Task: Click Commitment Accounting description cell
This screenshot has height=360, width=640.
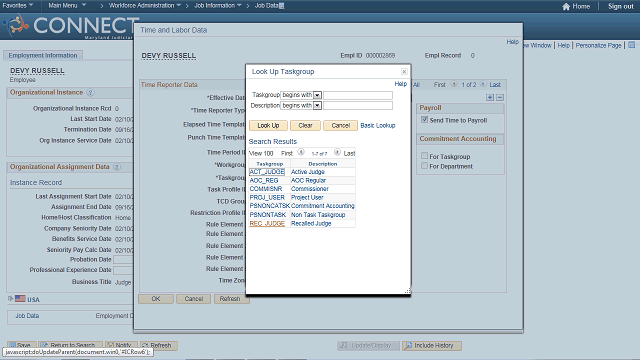Action: (x=322, y=206)
